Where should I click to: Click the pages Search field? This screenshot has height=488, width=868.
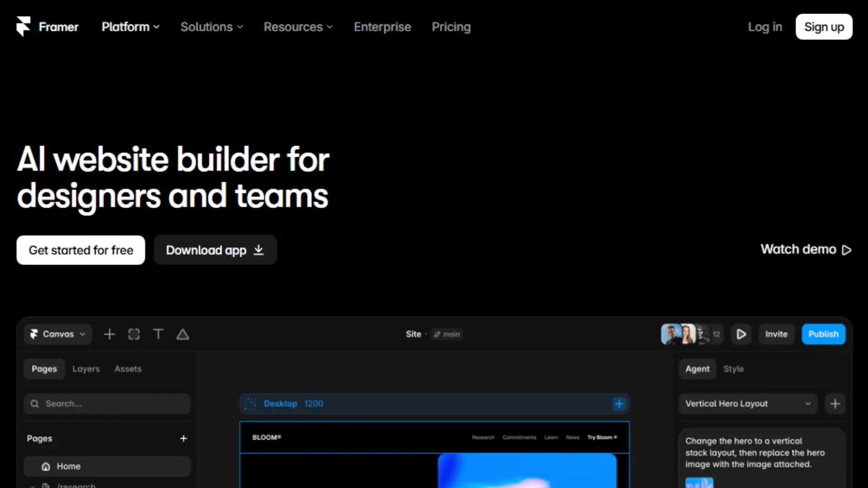pyautogui.click(x=107, y=404)
